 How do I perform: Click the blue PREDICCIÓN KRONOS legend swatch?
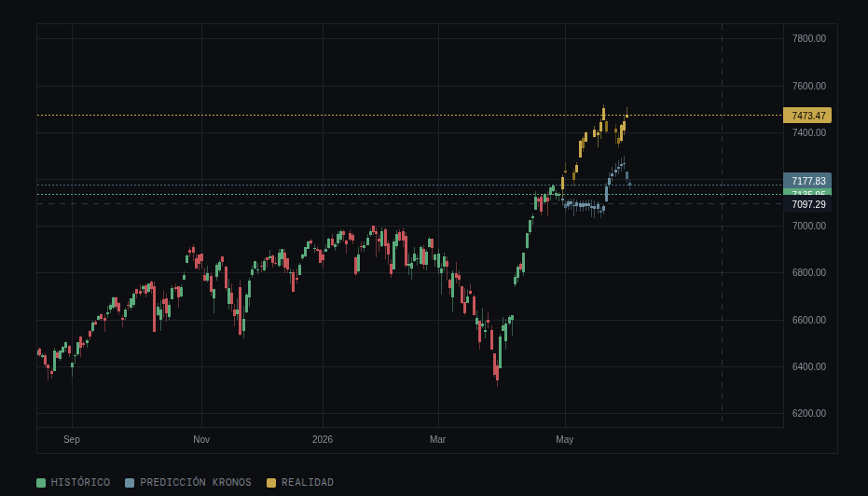130,483
